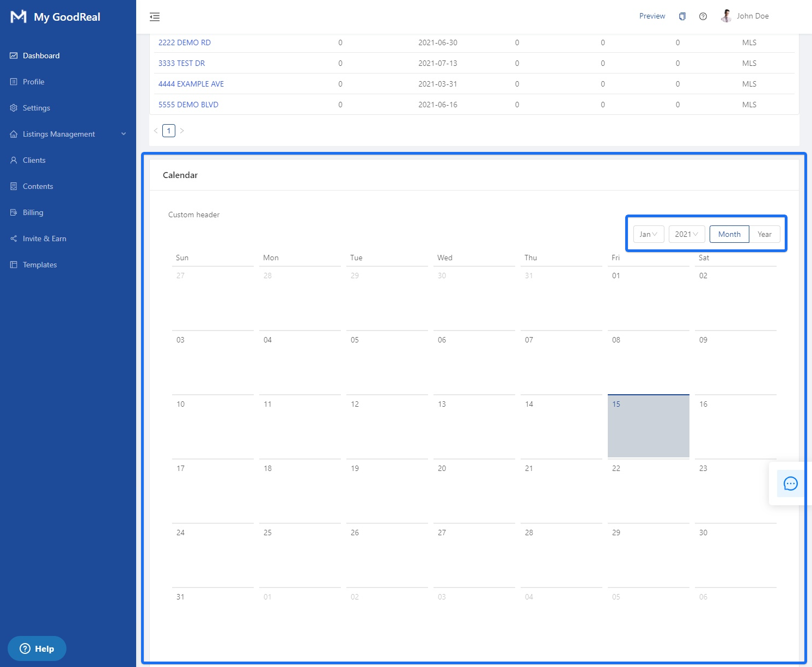
Task: Collapse the sidebar using the top-left icon
Action: [155, 17]
